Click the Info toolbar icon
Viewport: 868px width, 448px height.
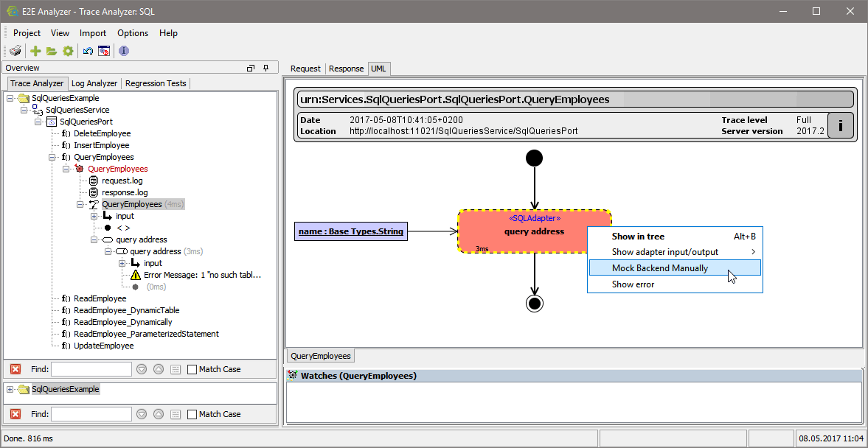pos(122,51)
